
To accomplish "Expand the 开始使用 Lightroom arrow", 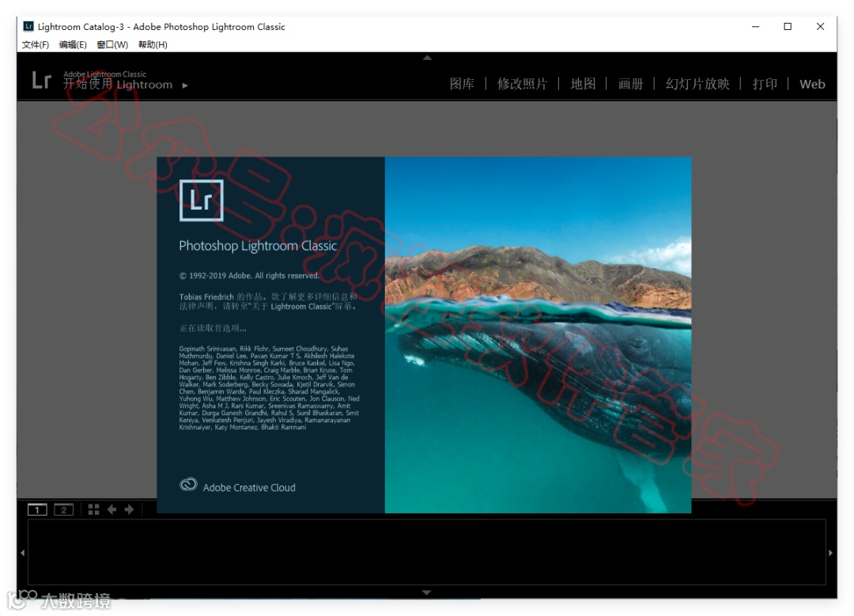I will click(x=185, y=85).
